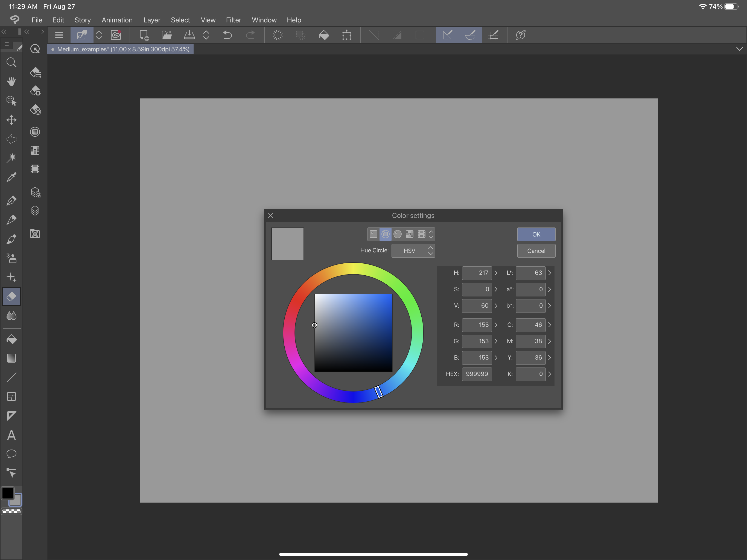
Task: Expand the K value slider arrow
Action: coord(549,374)
